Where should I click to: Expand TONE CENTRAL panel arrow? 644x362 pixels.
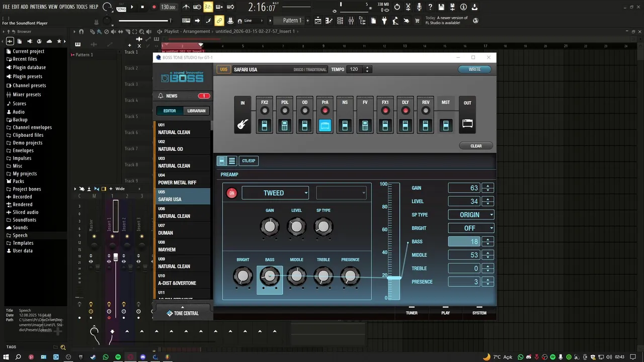pyautogui.click(x=183, y=307)
